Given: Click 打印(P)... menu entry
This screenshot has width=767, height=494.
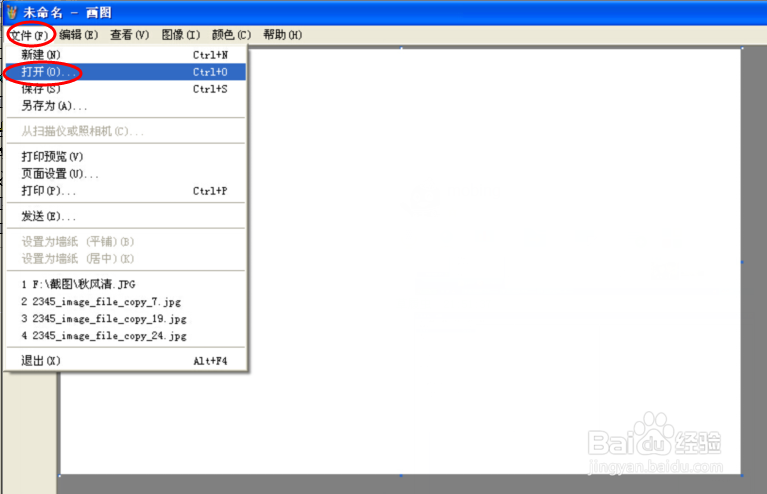Looking at the screenshot, I should point(126,191).
